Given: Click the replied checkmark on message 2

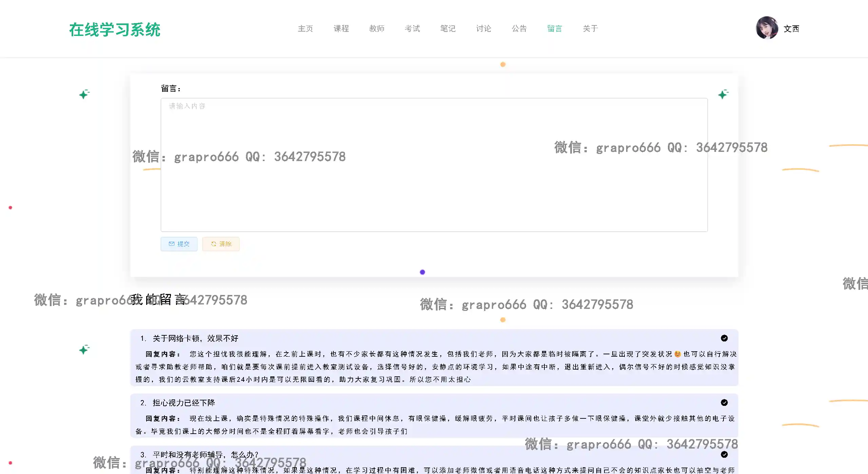Looking at the screenshot, I should pyautogui.click(x=724, y=402).
